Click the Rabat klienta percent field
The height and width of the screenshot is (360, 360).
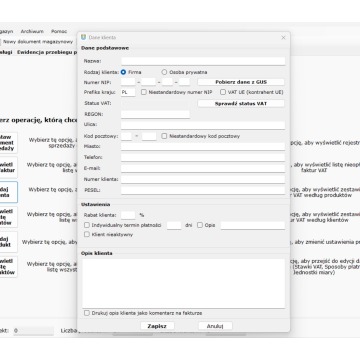(x=128, y=215)
